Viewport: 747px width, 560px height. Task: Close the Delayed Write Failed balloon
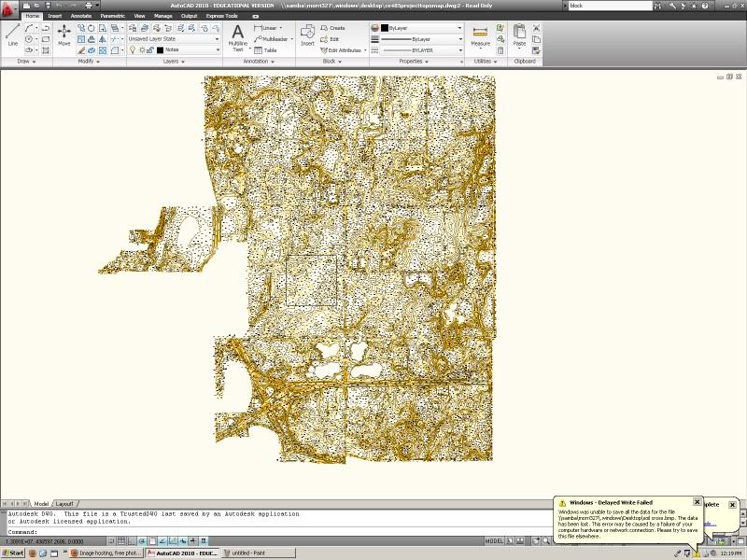[697, 502]
